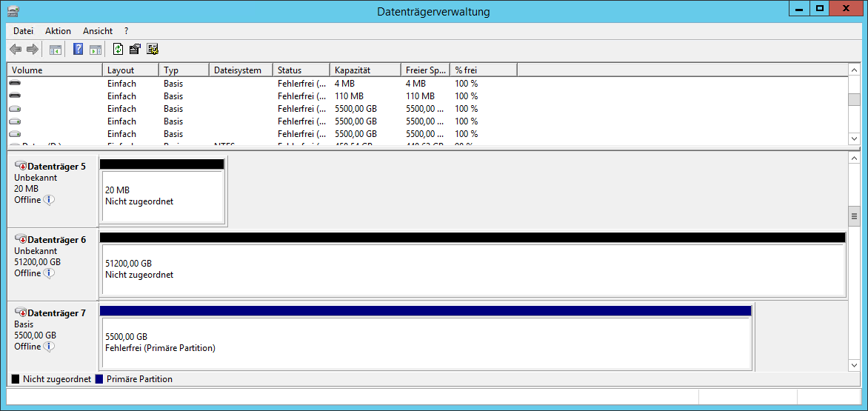Screen dimensions: 868x411
Task: Open the Properties toolbar icon
Action: 135,50
